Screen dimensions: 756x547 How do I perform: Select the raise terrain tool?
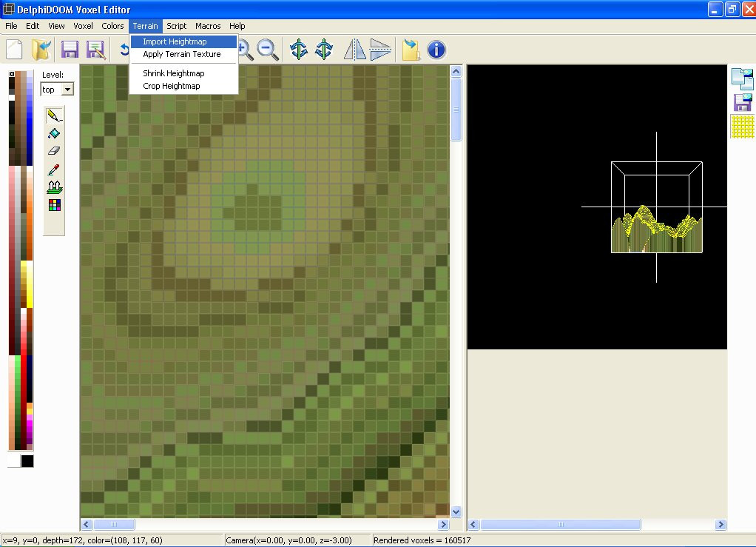pyautogui.click(x=53, y=187)
